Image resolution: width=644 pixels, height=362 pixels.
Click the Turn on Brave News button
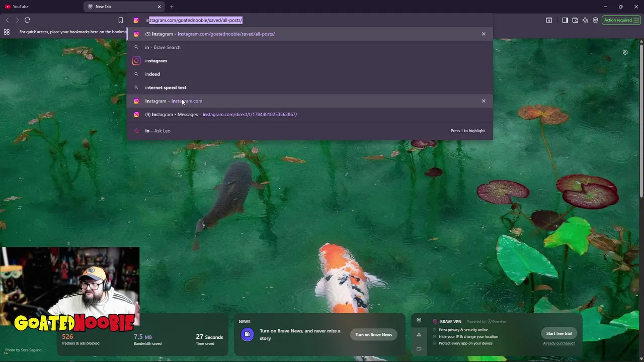(373, 335)
